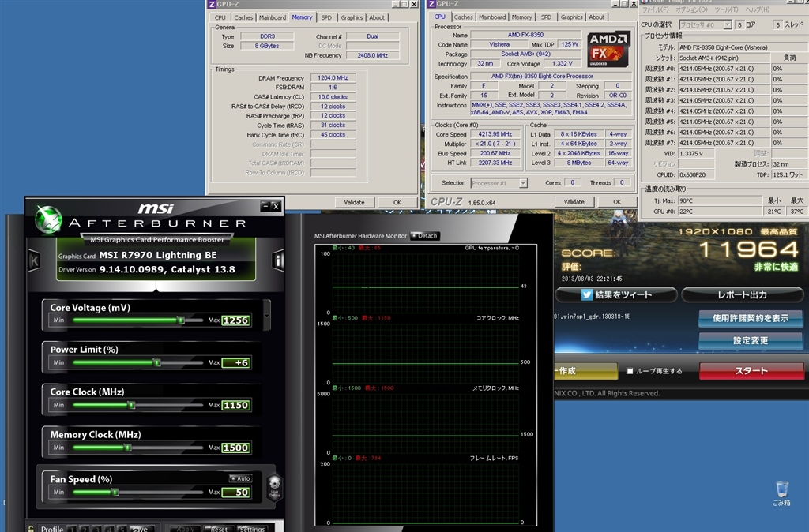The height and width of the screenshot is (532, 809).
Task: Open the ファイル(F) menu in Core Temp
Action: click(x=655, y=9)
